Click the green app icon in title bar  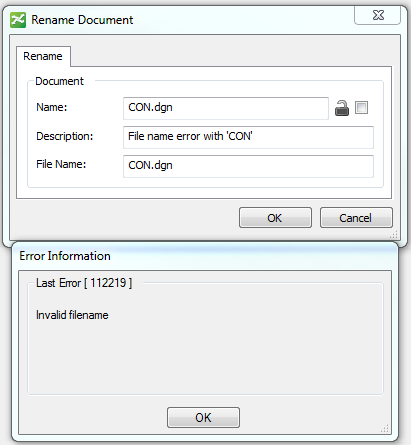[18, 20]
